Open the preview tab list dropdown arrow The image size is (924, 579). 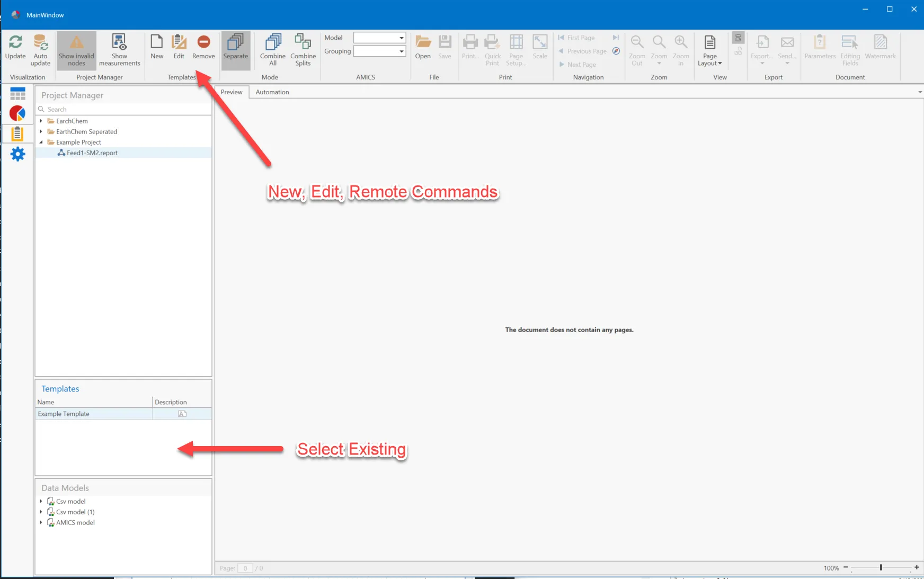pyautogui.click(x=920, y=92)
